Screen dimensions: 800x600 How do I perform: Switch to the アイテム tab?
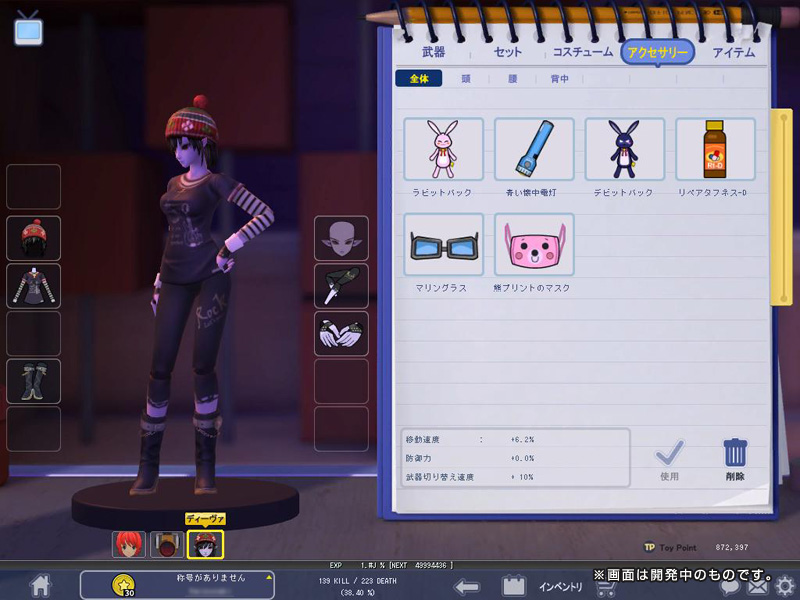pos(734,52)
